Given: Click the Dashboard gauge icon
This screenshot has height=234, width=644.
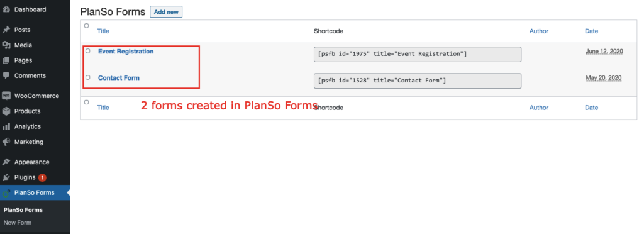Looking at the screenshot, I should pyautogui.click(x=6, y=9).
